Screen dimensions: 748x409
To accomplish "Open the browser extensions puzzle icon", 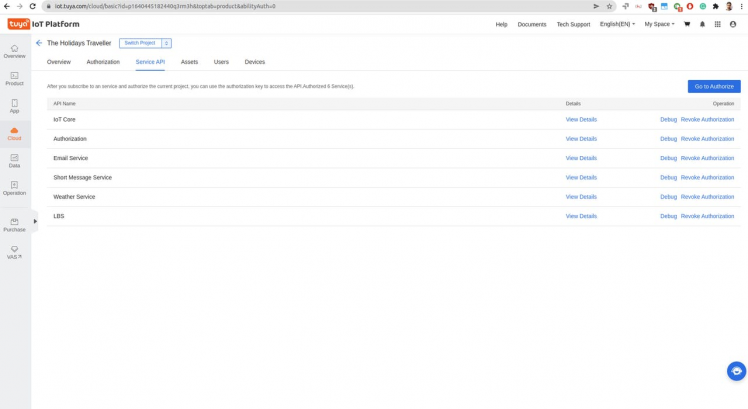I will [716, 6].
